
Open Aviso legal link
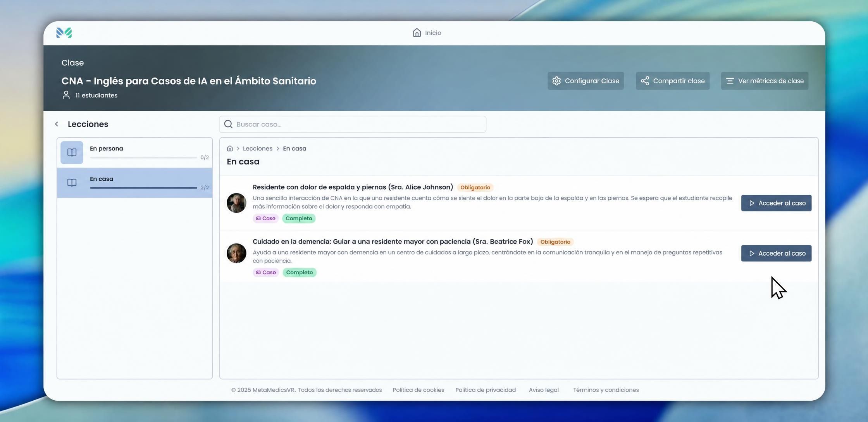point(544,390)
